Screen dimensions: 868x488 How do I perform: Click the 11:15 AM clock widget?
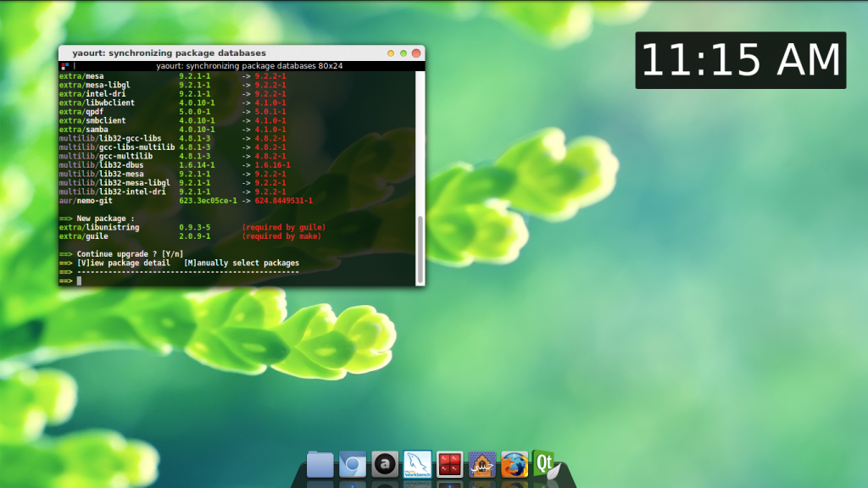[x=740, y=60]
